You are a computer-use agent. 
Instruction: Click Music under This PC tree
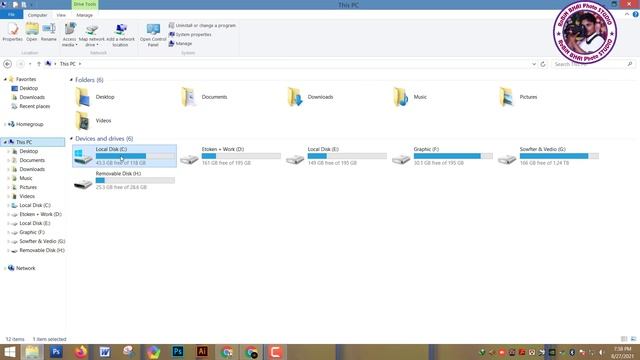click(26, 178)
